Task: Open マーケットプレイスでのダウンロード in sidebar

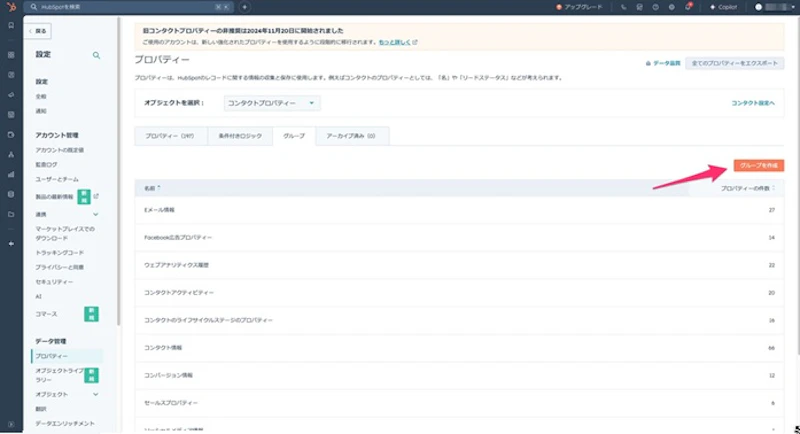Action: point(65,234)
